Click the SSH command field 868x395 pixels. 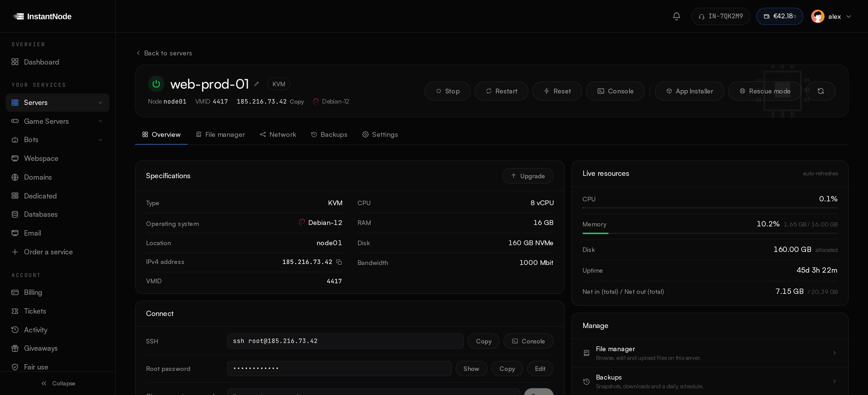(x=345, y=341)
